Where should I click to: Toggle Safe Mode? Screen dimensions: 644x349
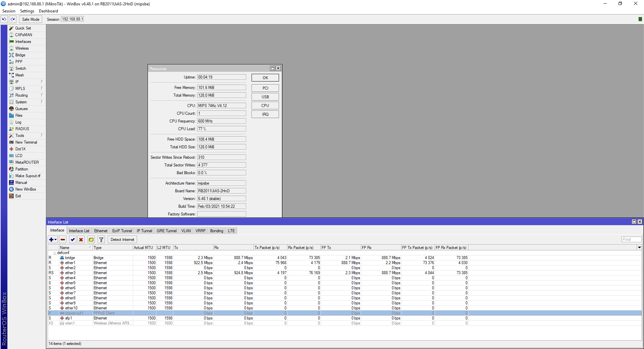(x=31, y=19)
